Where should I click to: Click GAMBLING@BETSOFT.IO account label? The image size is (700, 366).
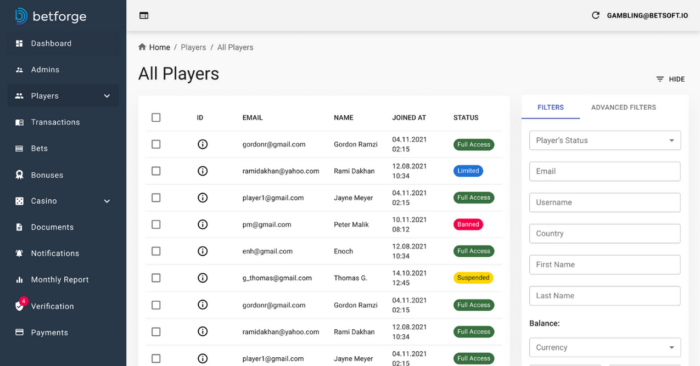[x=647, y=16]
